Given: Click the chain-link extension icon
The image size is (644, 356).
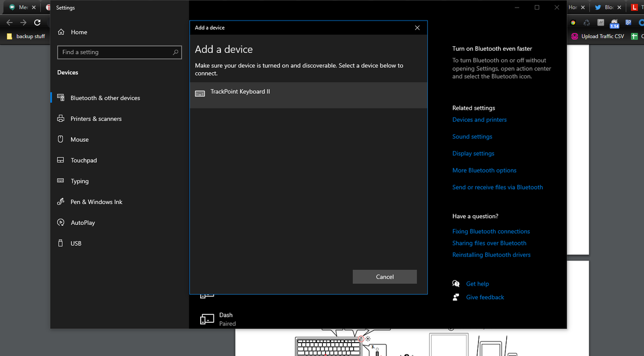Looking at the screenshot, I should [x=628, y=23].
